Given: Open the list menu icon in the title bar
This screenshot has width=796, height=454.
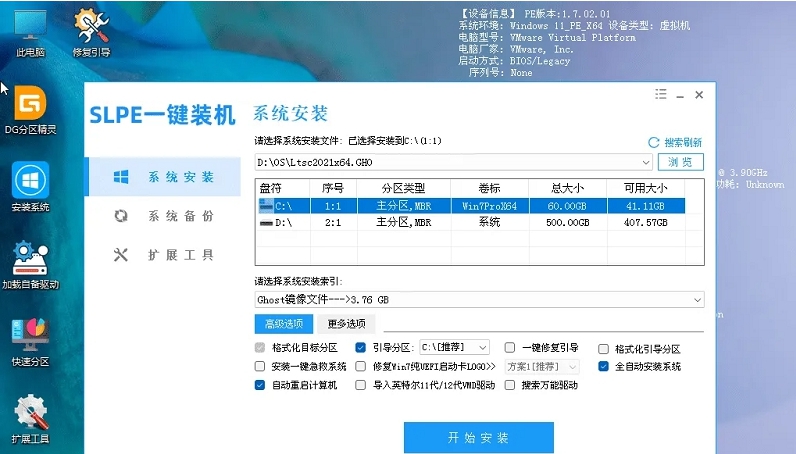Looking at the screenshot, I should click(x=660, y=94).
